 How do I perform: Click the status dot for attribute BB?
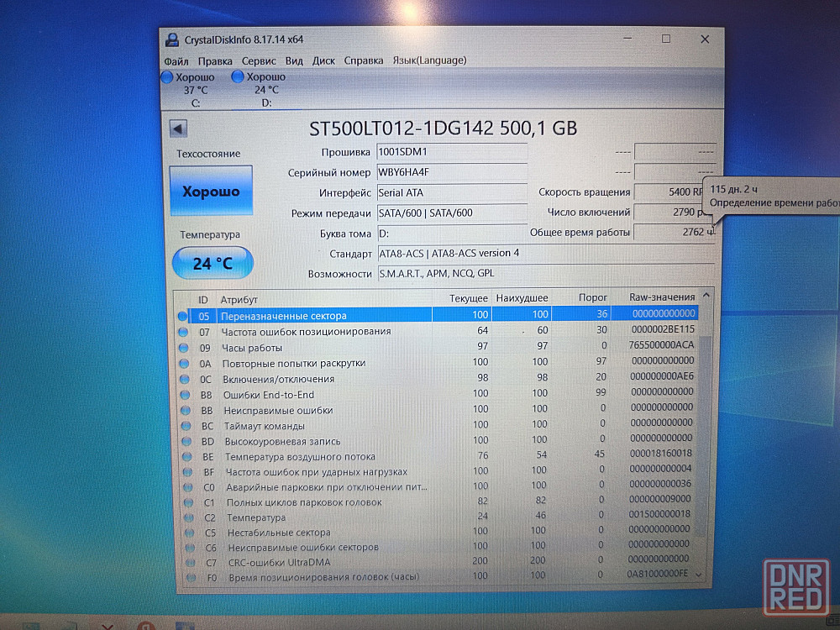(186, 411)
